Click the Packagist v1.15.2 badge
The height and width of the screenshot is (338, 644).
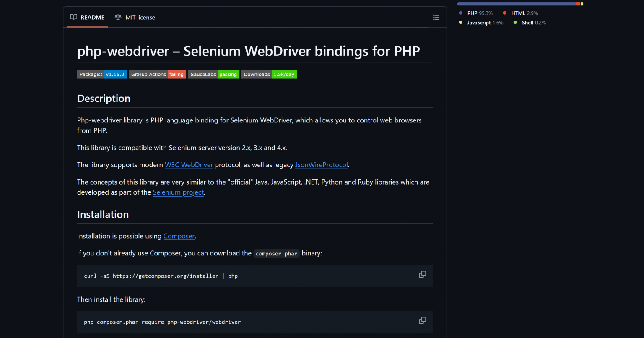pos(102,74)
